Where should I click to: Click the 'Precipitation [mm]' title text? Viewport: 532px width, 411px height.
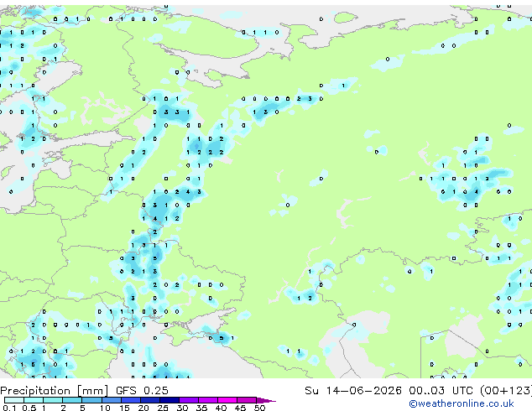pos(55,391)
